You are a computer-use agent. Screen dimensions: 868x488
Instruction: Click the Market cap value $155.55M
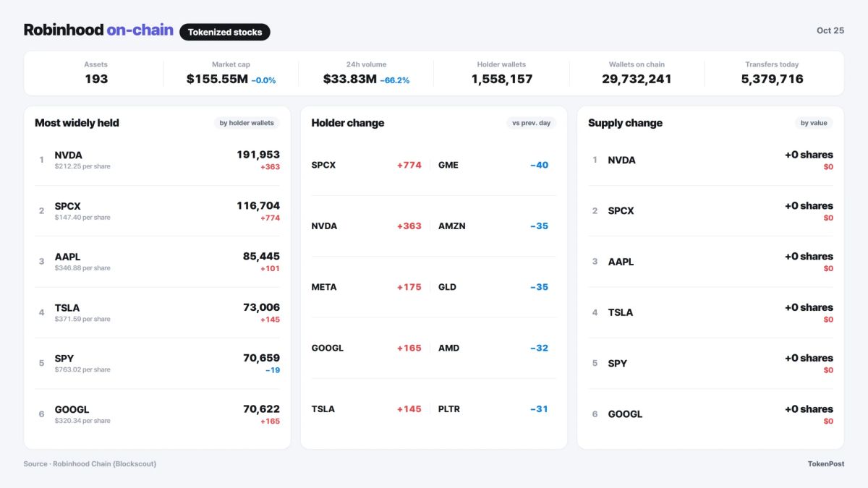pyautogui.click(x=217, y=79)
